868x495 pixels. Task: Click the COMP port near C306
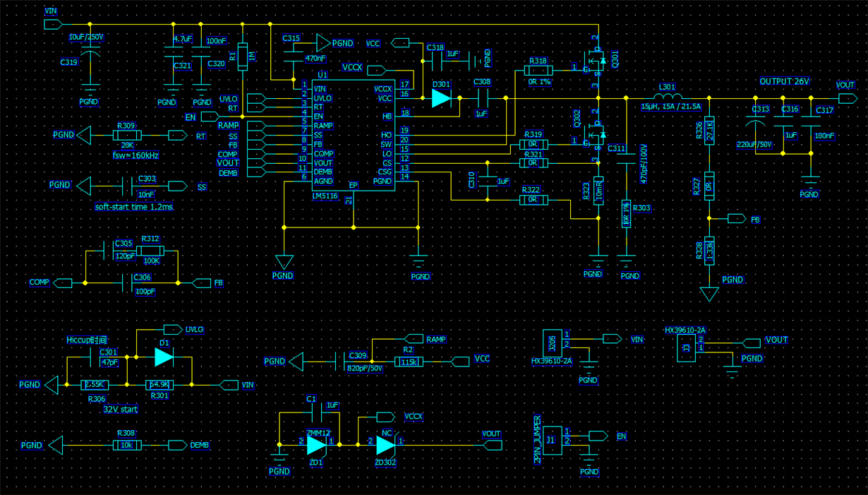coord(63,283)
